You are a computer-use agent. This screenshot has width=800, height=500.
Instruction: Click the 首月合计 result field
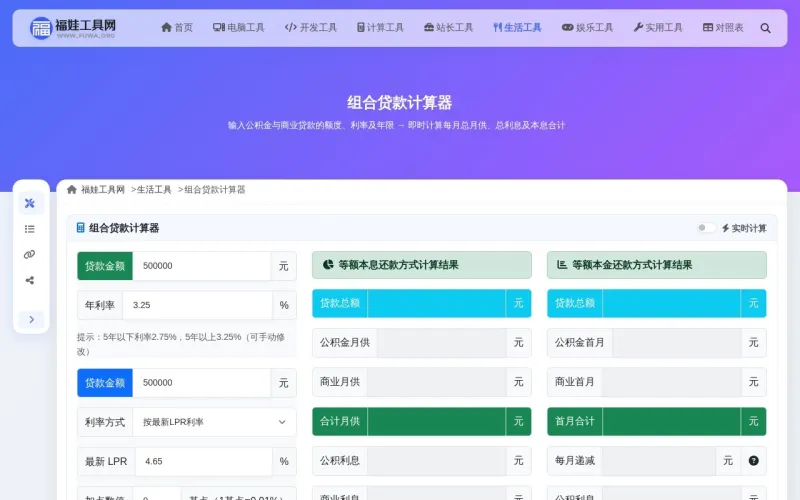[671, 421]
